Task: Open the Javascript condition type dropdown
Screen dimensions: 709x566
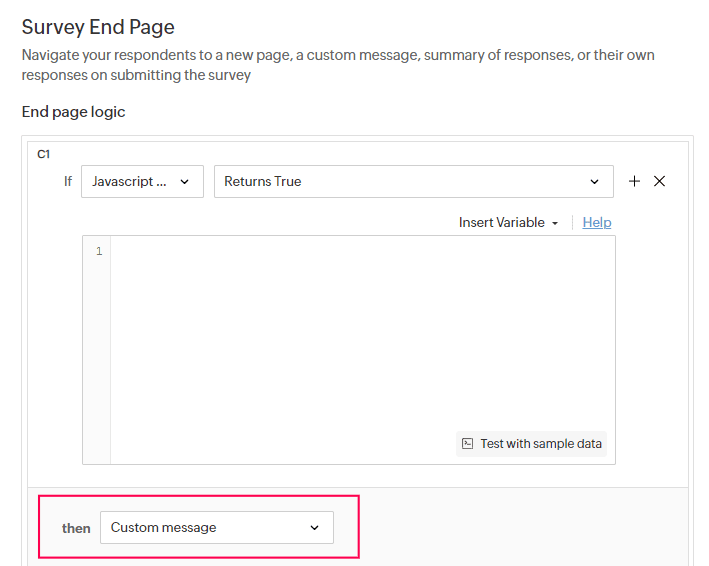Action: coord(142,181)
